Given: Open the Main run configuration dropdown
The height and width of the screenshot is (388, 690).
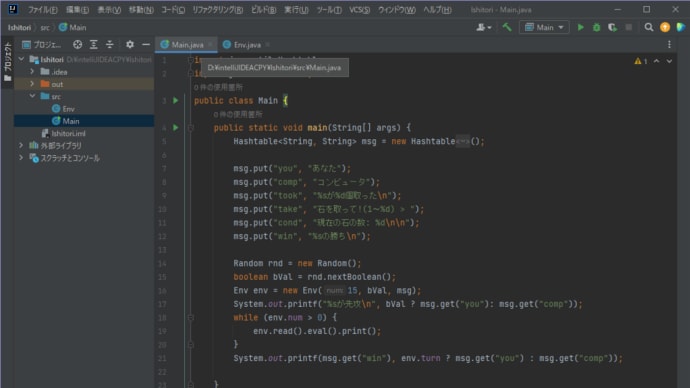Looking at the screenshot, I should tap(544, 27).
